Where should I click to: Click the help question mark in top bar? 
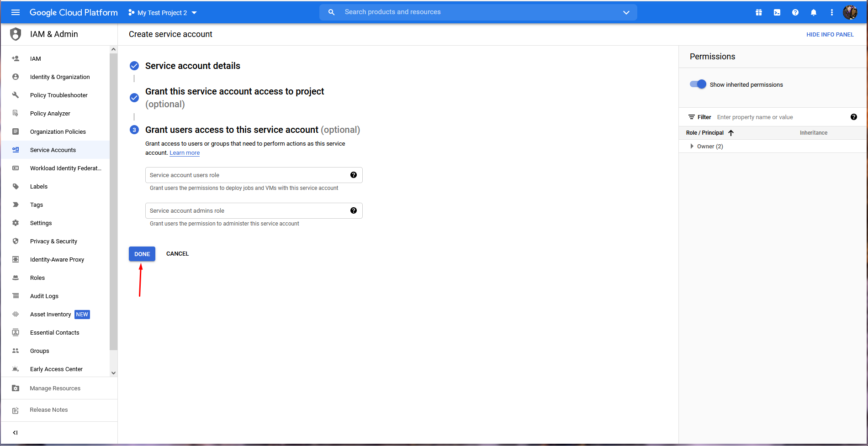795,12
